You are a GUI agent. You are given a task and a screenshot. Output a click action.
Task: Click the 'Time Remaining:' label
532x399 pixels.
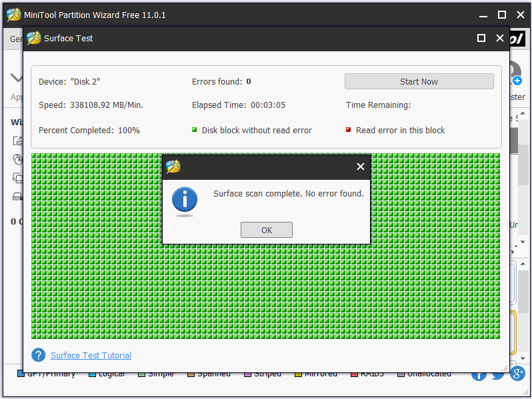point(378,105)
